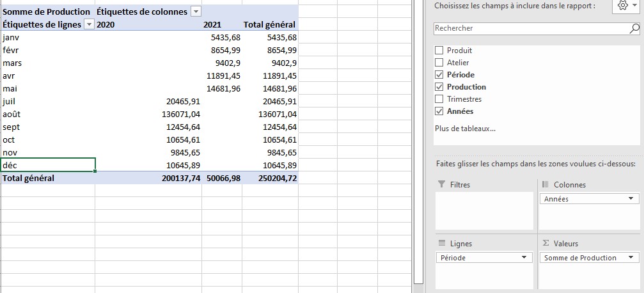Screen dimensions: 644x293
Task: Select 2021 avr value 11891,45
Action: coord(222,75)
